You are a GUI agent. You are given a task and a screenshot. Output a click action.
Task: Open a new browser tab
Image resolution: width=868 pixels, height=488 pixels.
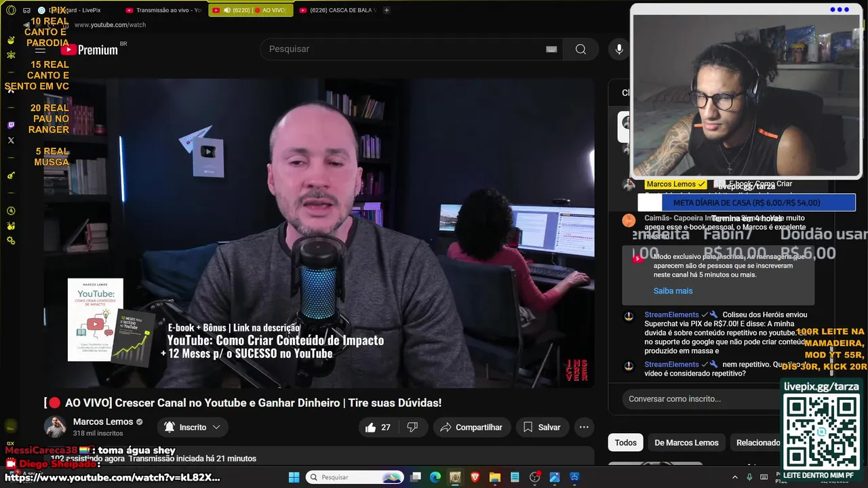pyautogui.click(x=387, y=10)
